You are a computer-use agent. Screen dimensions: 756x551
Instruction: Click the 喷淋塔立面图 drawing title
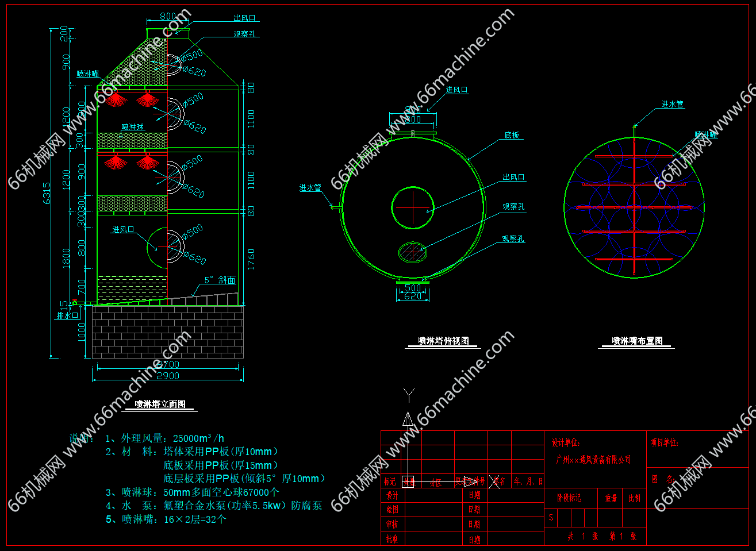tap(160, 404)
